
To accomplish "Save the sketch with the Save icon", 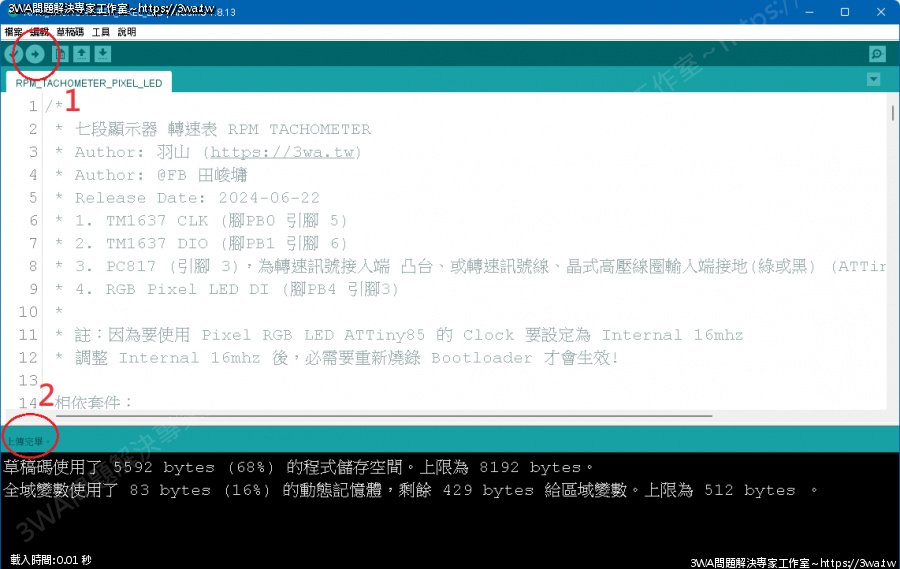I will tap(103, 54).
